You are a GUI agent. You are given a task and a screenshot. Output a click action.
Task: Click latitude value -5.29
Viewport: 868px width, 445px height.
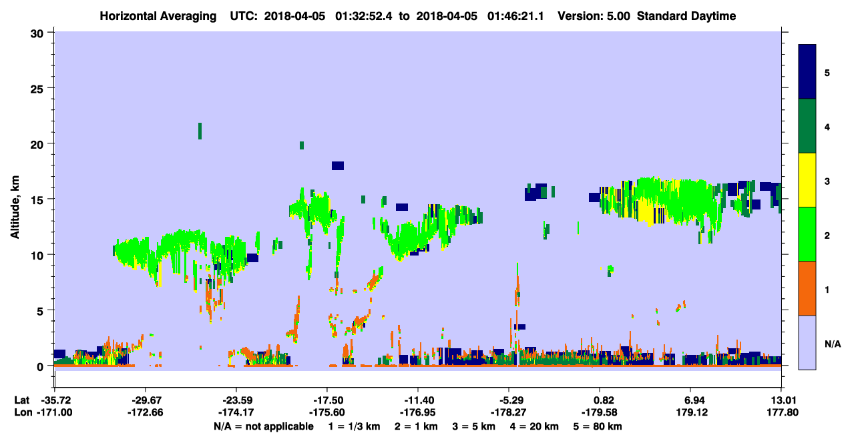click(x=509, y=400)
